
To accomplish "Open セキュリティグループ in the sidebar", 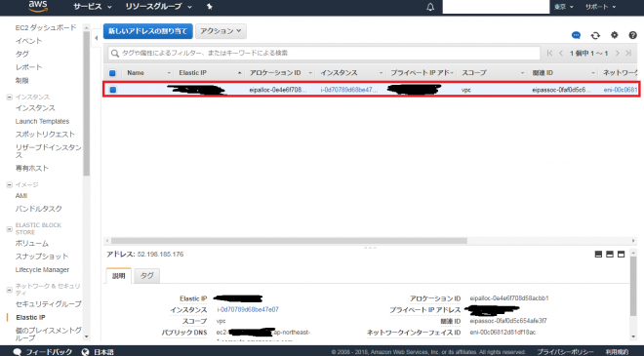I will pyautogui.click(x=48, y=304).
